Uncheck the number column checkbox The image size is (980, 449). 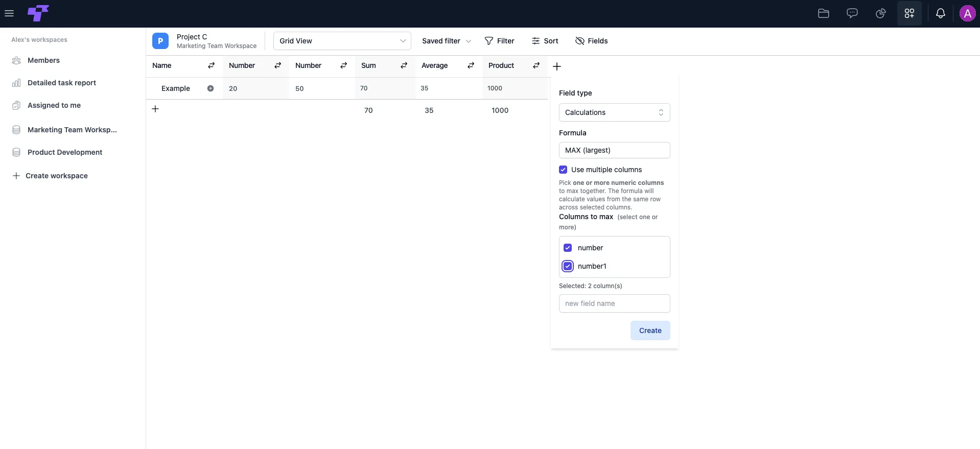(568, 248)
